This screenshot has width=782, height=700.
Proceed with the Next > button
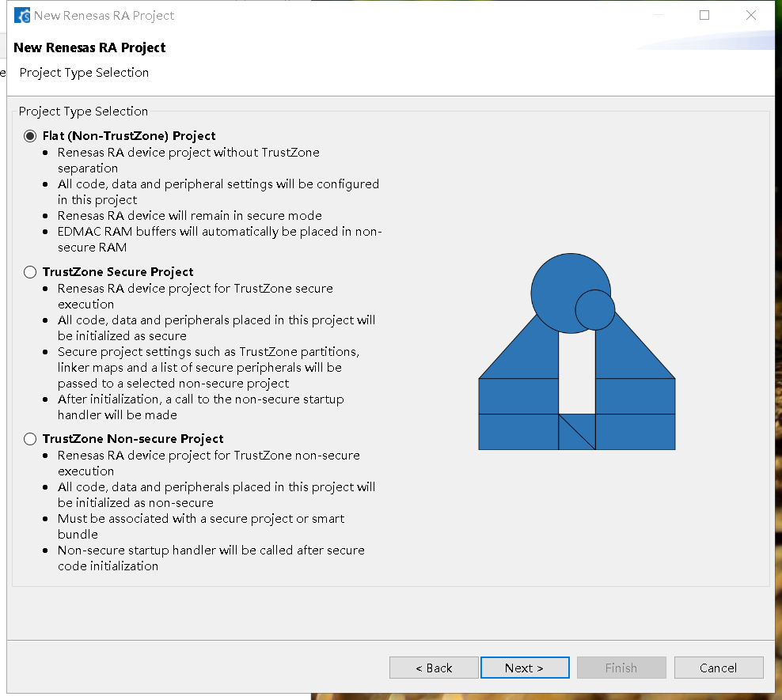525,668
